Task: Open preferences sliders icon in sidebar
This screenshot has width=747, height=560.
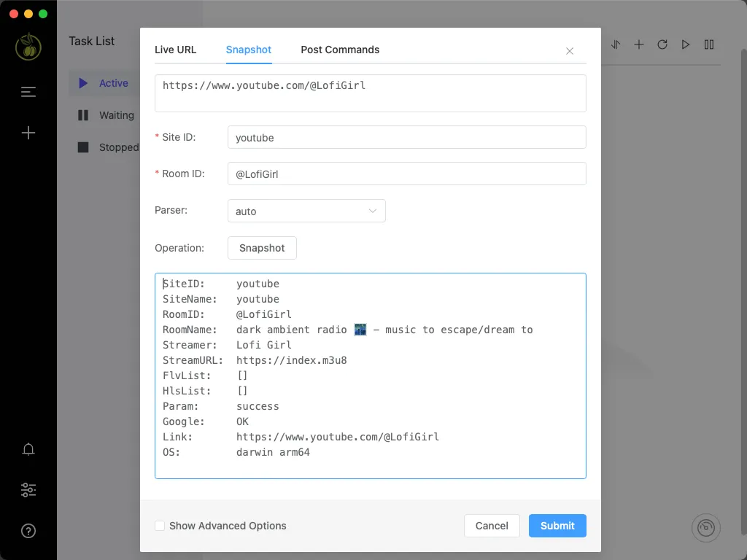Action: 28,490
